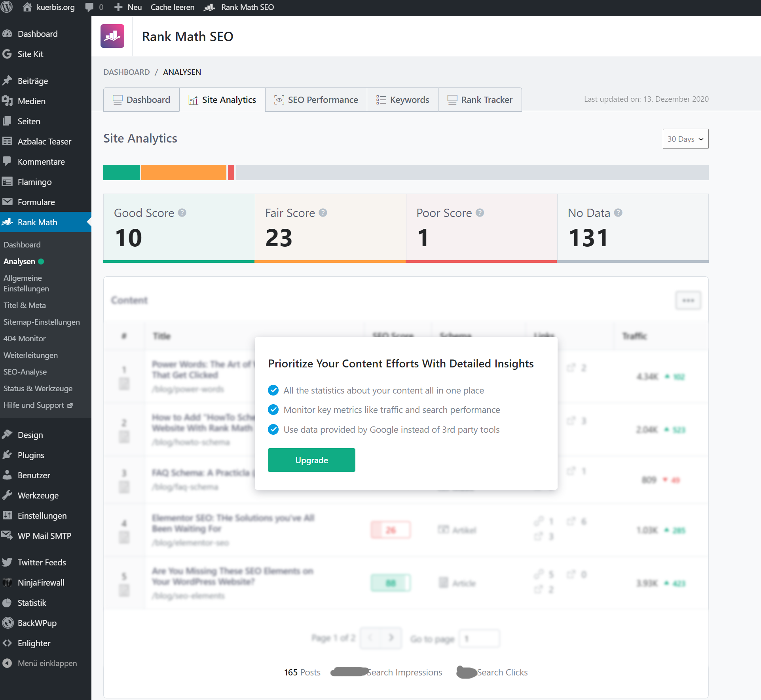This screenshot has height=700, width=761.
Task: Click Beiträge pin icon
Action: (x=7, y=81)
